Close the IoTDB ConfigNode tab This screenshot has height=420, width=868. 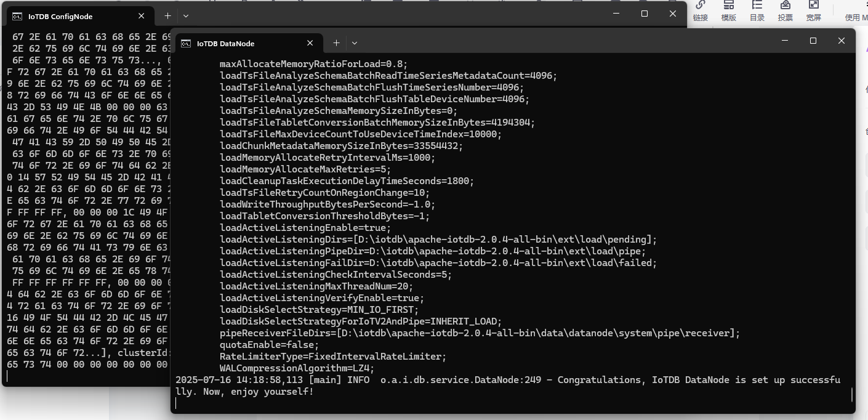tap(141, 16)
